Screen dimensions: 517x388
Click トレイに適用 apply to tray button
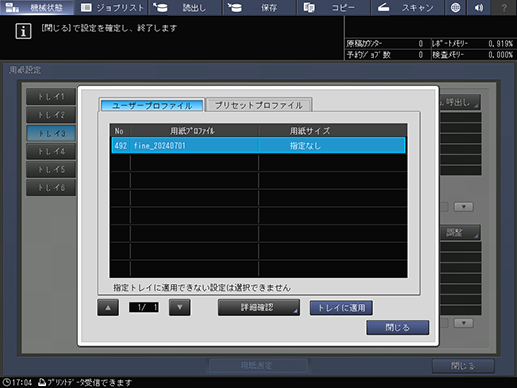(x=341, y=308)
